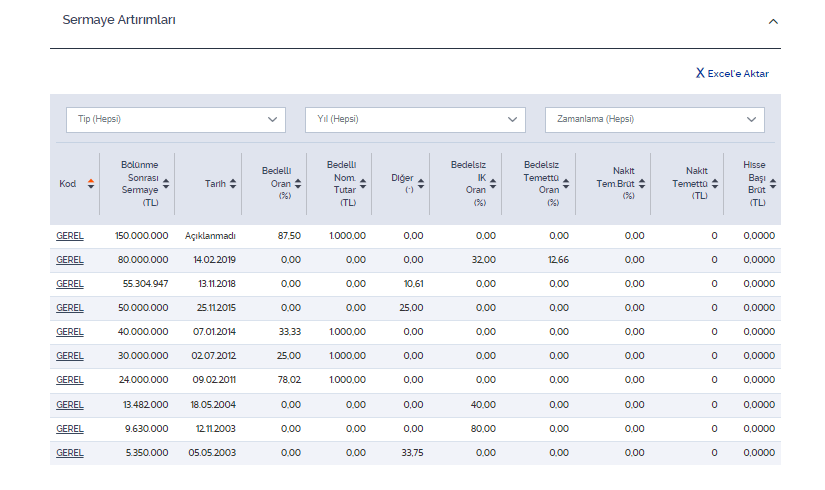Open the Zamanlama (Hepsi) dropdown
Screen dimensions: 825x490
click(655, 119)
